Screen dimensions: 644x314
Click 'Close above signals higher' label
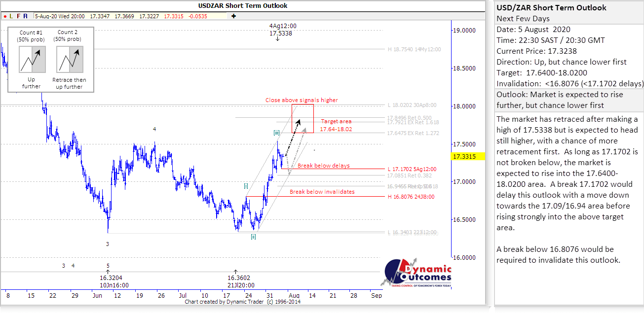pos(302,100)
